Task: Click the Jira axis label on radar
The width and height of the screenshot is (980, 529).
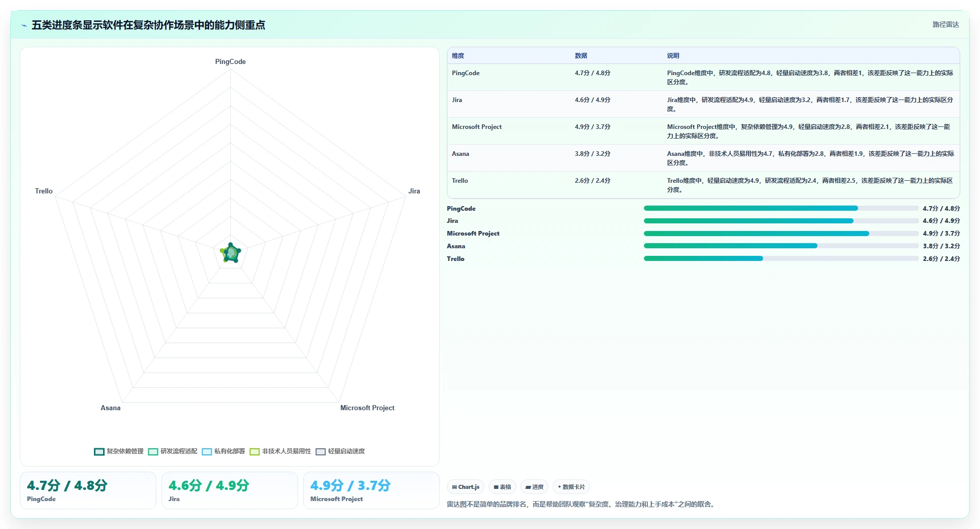Action: 414,191
